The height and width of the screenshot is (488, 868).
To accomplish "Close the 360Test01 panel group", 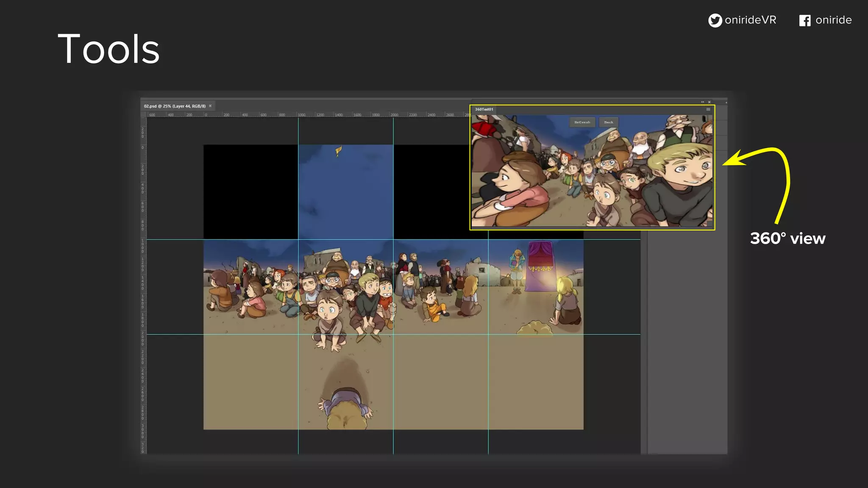I will (x=709, y=102).
